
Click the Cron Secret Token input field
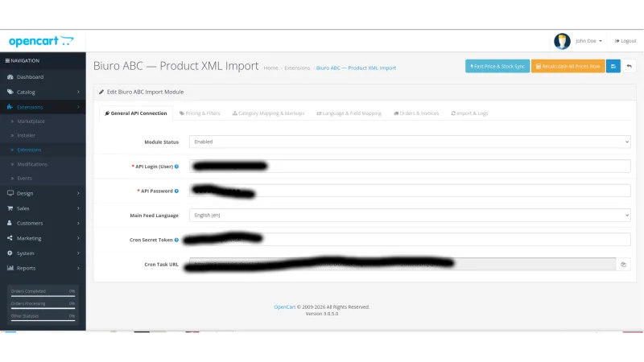point(410,240)
